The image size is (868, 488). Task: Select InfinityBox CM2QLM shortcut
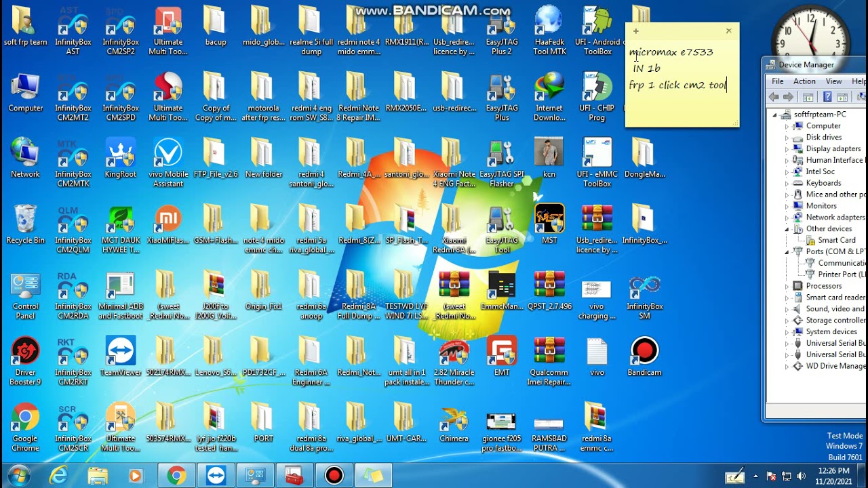(73, 229)
